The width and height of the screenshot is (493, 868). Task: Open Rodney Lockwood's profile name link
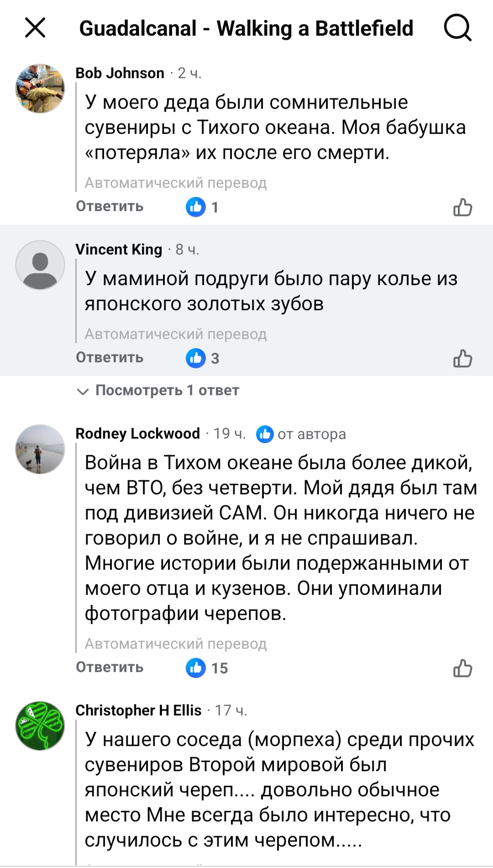(x=137, y=434)
